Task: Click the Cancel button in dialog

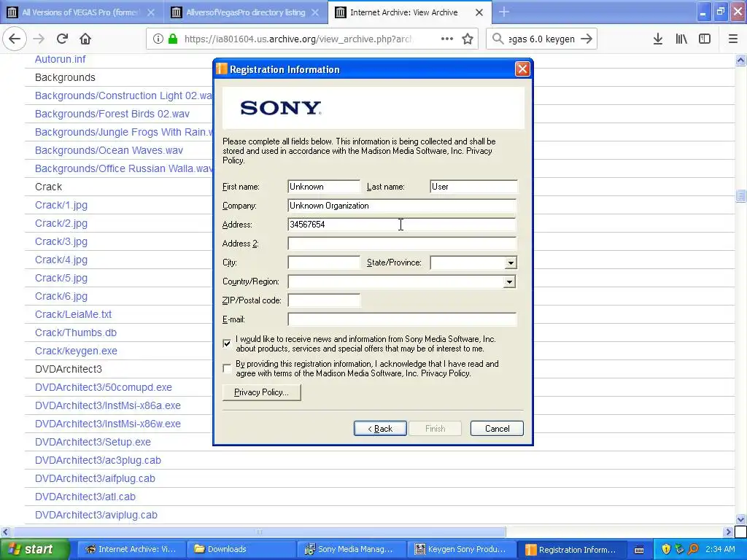Action: 497,429
